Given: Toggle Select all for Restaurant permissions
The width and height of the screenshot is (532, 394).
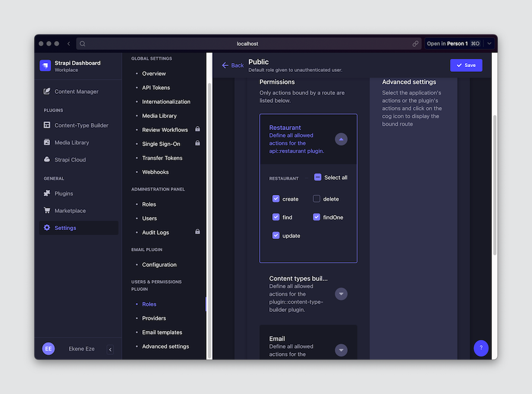Looking at the screenshot, I should coord(317,176).
